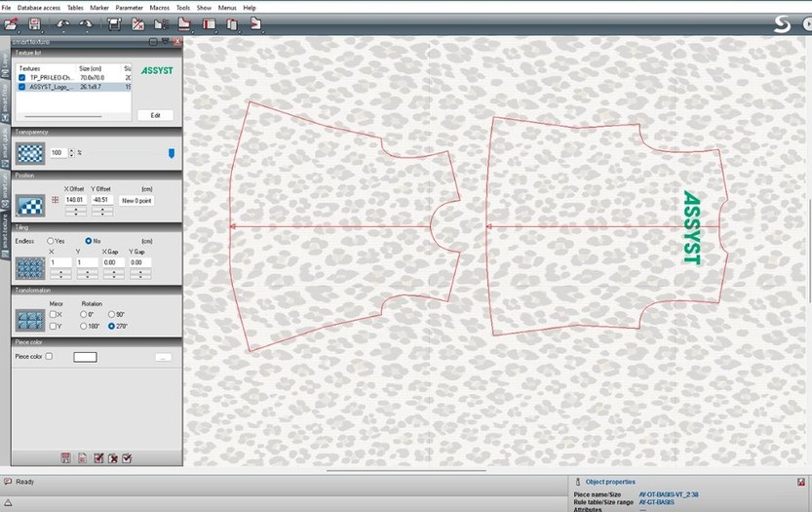Click the document icon at panel bottom

click(82, 458)
